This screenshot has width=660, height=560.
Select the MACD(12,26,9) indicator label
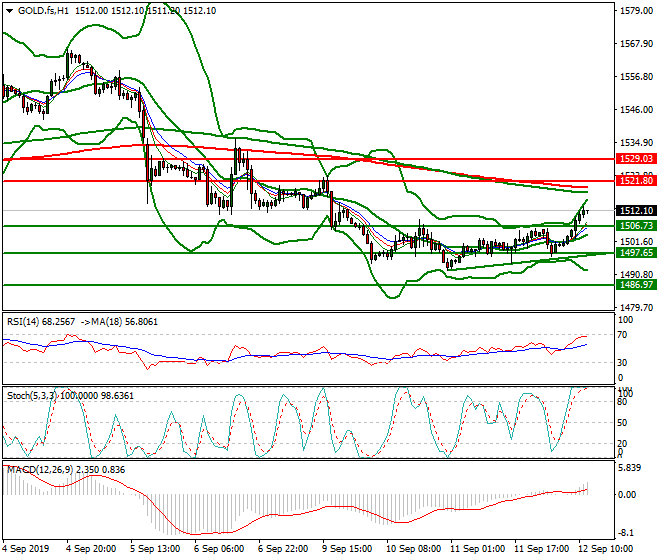point(40,468)
